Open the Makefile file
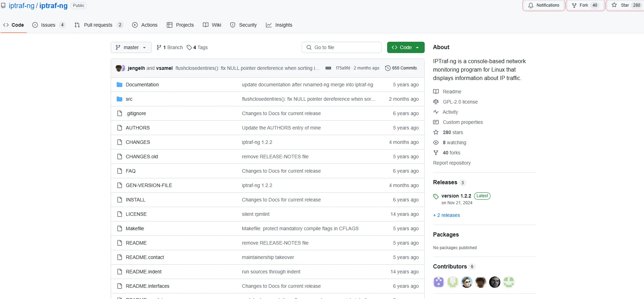The image size is (644, 299). [x=135, y=228]
